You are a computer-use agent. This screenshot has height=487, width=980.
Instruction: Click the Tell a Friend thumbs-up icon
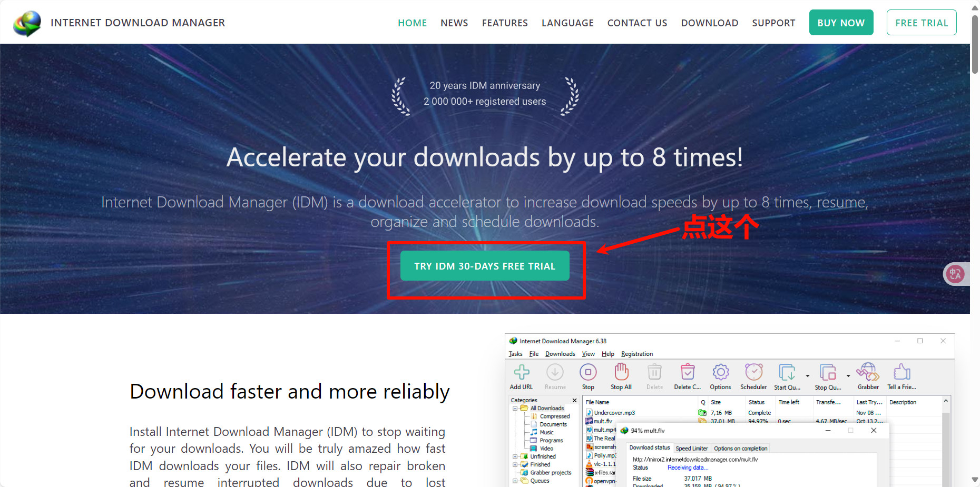(x=901, y=373)
